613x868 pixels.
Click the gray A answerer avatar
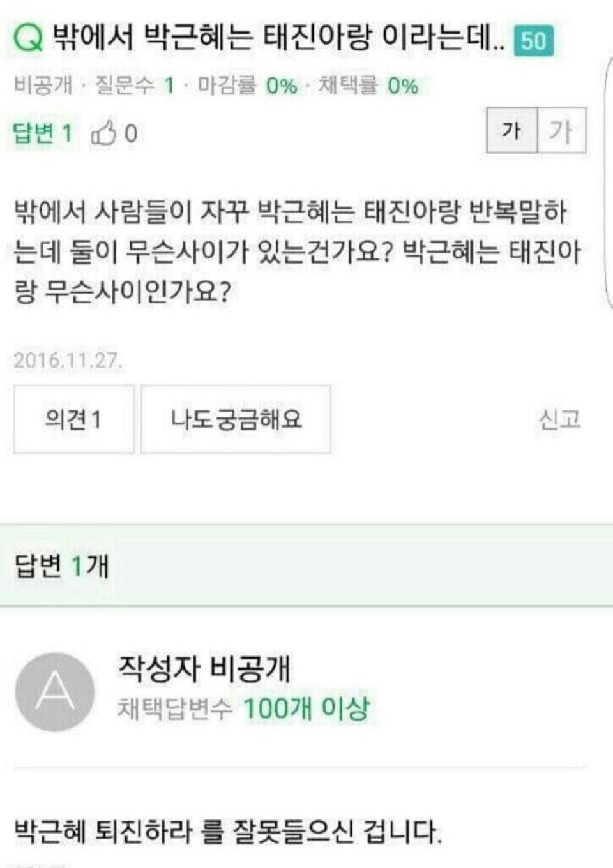point(55,692)
